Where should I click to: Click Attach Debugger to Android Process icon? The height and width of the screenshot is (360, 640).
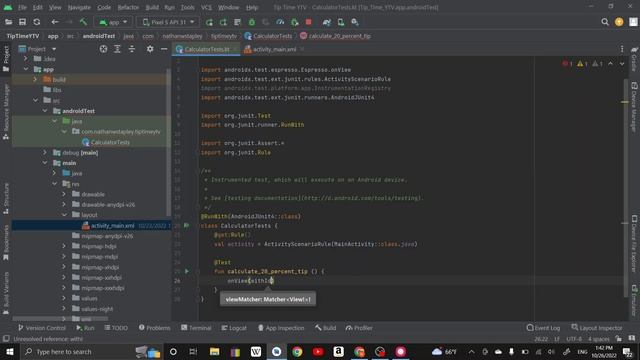[294, 22]
